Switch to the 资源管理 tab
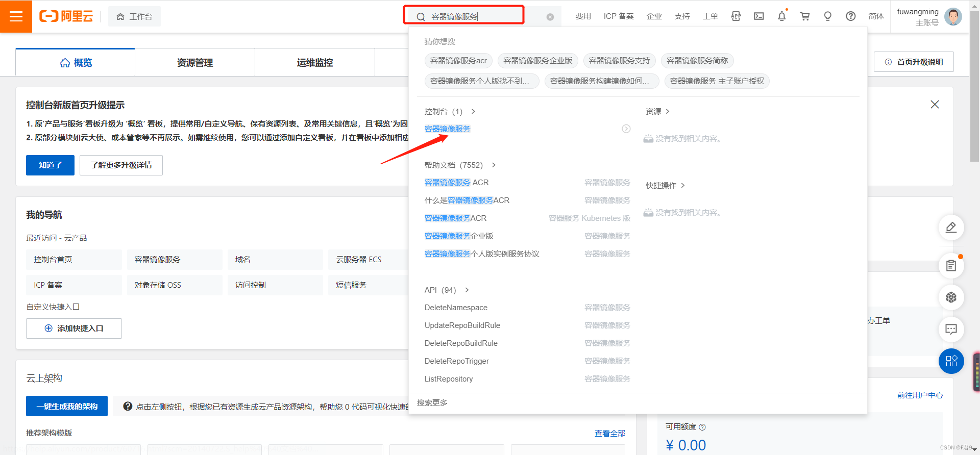This screenshot has height=455, width=980. [x=195, y=62]
